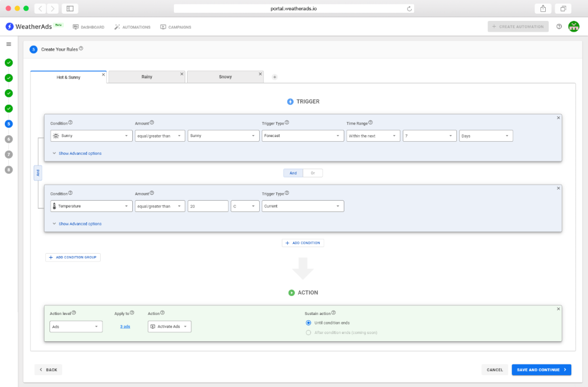Go to step 6 in the sidebar
588x387 pixels.
pos(8,139)
